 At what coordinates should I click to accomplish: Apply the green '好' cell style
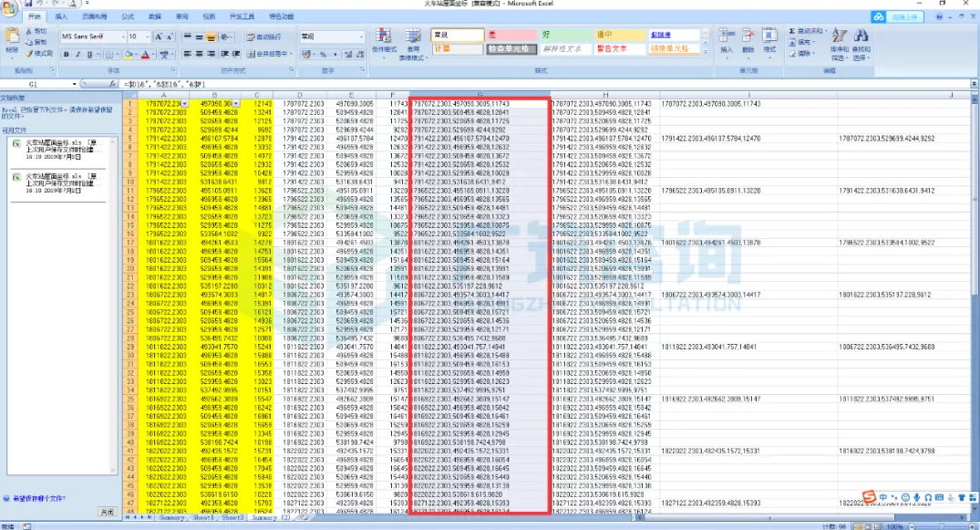(x=565, y=35)
